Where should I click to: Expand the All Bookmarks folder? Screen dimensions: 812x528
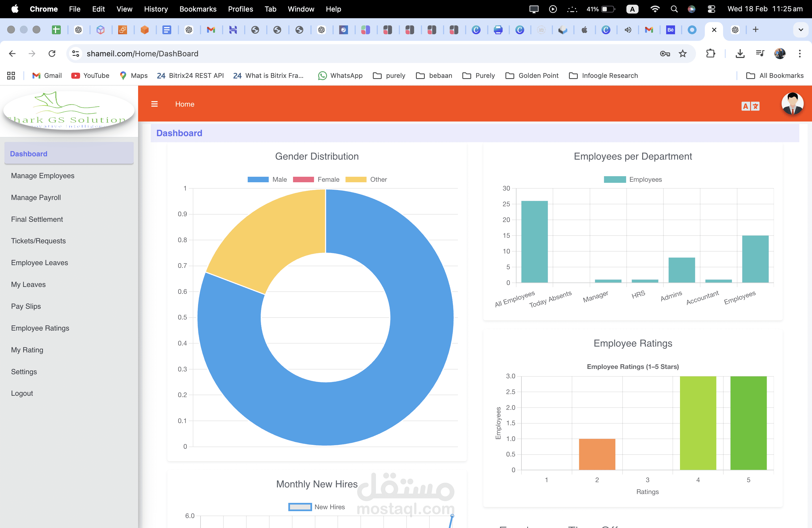[x=775, y=76]
